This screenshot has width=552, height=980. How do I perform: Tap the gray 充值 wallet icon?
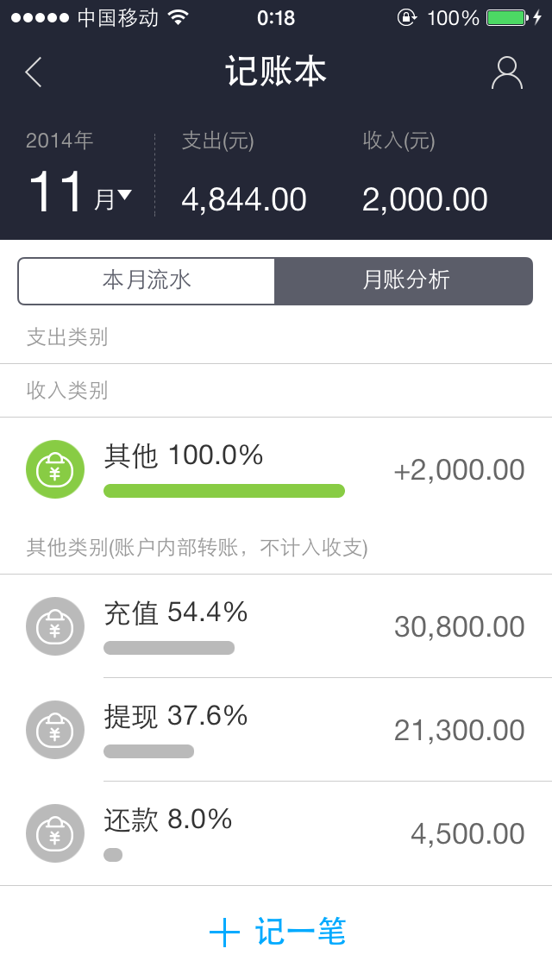55,626
